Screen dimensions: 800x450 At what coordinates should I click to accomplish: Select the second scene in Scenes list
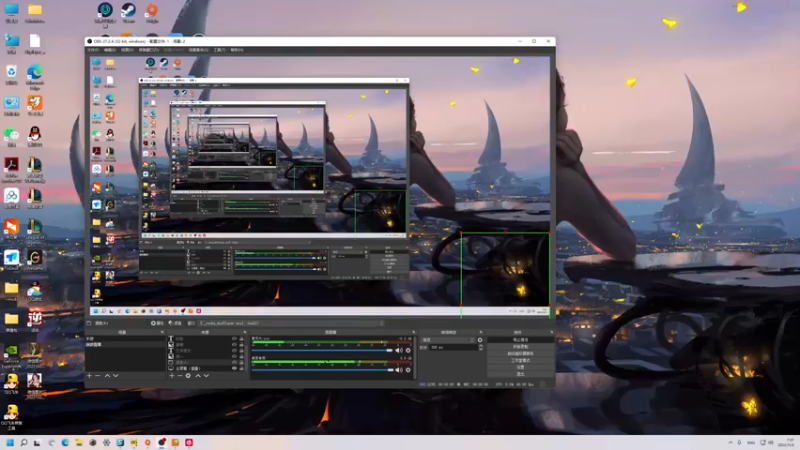[x=124, y=344]
